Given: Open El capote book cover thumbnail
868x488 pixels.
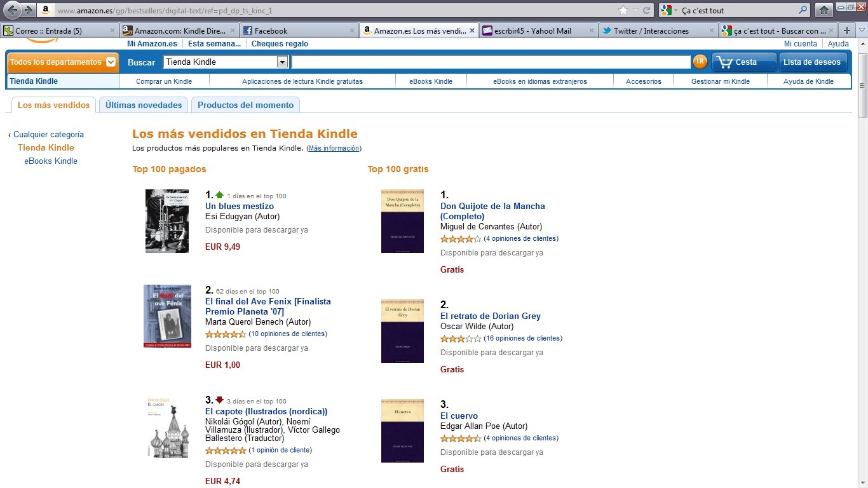Looking at the screenshot, I should (x=168, y=427).
